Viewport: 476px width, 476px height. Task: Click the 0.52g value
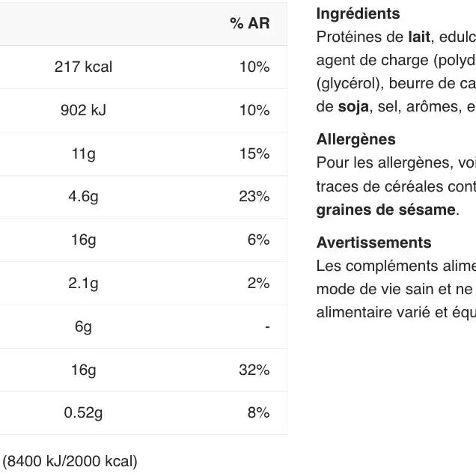[83, 412]
